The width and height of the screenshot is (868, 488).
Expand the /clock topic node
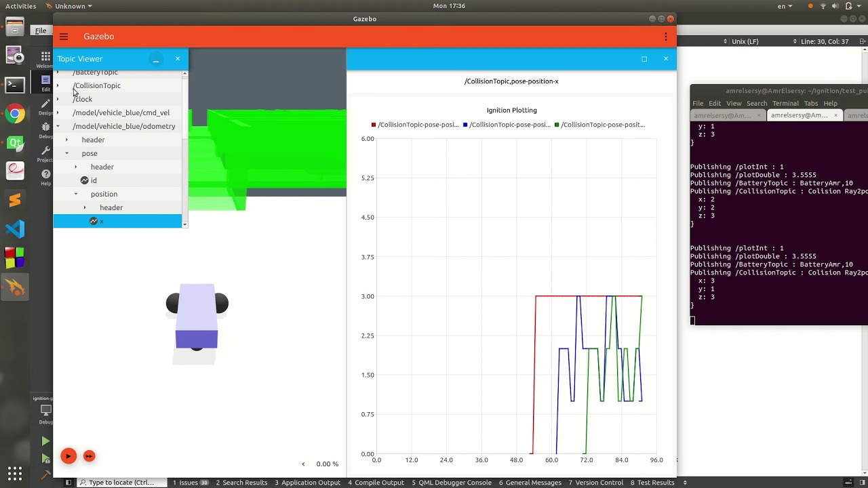pyautogui.click(x=58, y=100)
